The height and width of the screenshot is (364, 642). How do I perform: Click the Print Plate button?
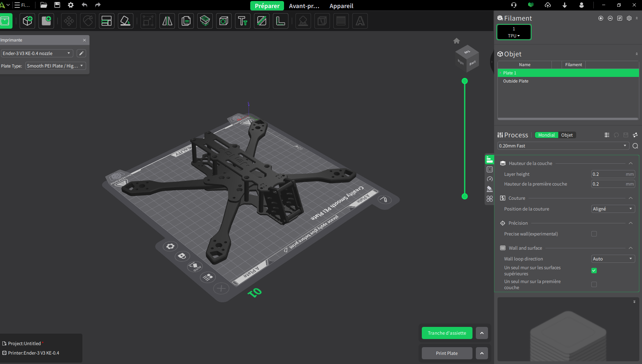point(447,353)
